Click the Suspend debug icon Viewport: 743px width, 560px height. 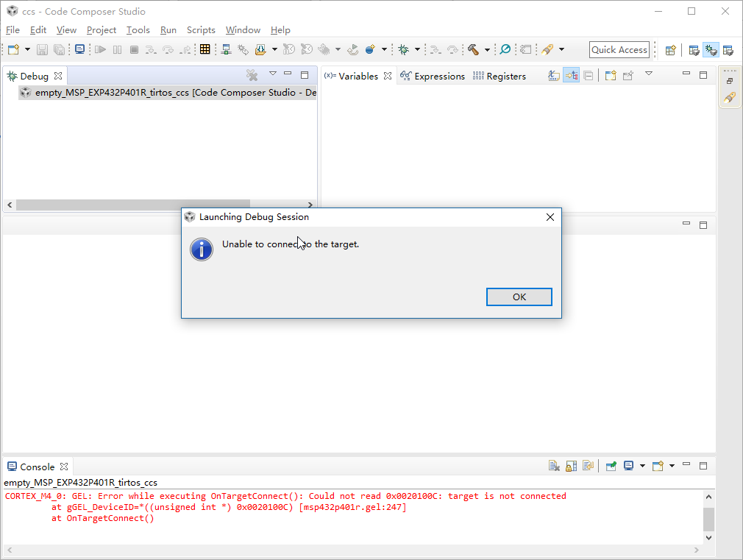point(117,49)
